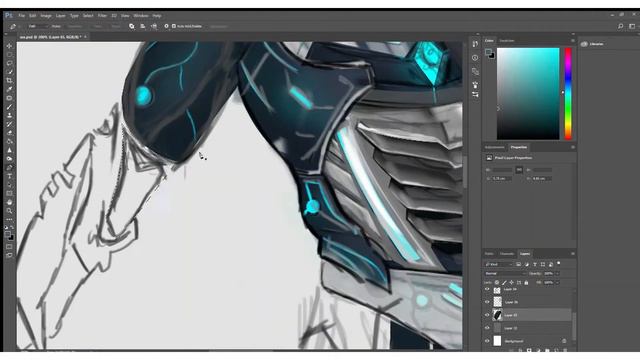Screen dimensions: 640x360
Task: Open the File menu
Action: pos(21,16)
